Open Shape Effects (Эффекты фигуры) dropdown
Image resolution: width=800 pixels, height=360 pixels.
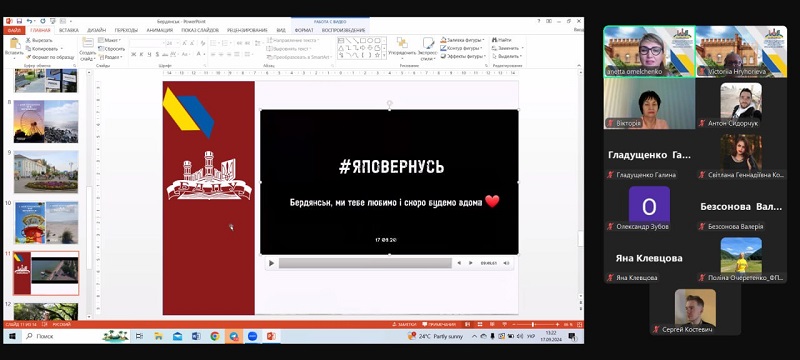click(x=463, y=56)
